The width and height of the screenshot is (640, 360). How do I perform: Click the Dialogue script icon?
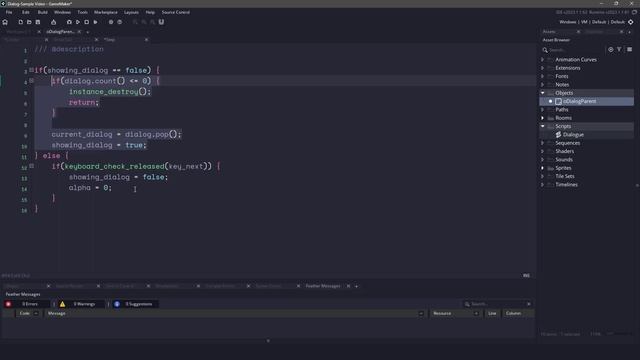pyautogui.click(x=558, y=135)
